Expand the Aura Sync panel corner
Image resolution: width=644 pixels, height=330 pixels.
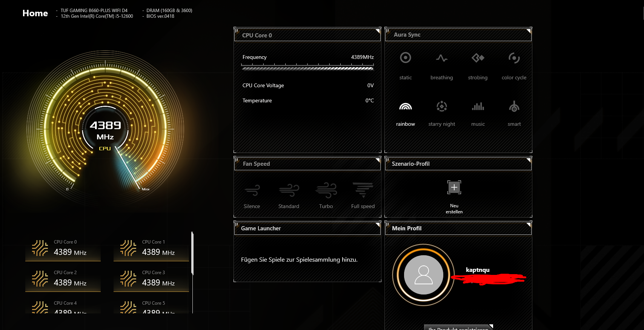pos(529,31)
